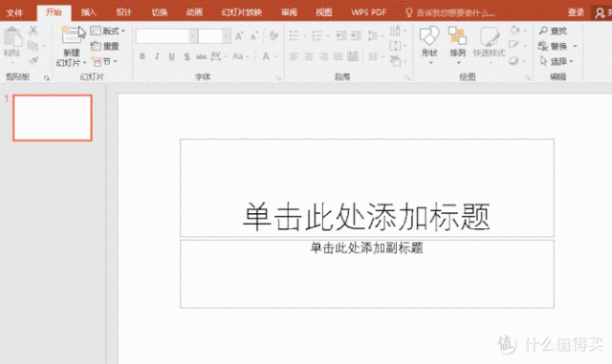The height and width of the screenshot is (364, 612).
Task: Click the Copy icon in clipboard group
Action: pos(33,46)
